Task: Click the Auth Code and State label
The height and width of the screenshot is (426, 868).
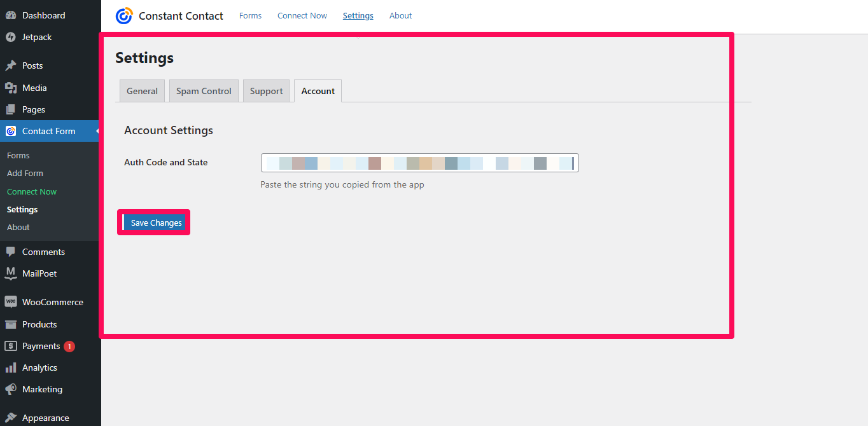Action: click(166, 162)
